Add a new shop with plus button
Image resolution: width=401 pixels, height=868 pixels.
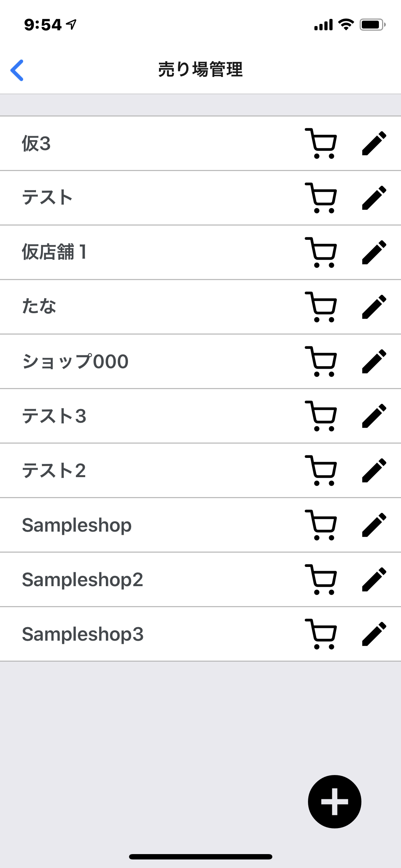(x=334, y=801)
